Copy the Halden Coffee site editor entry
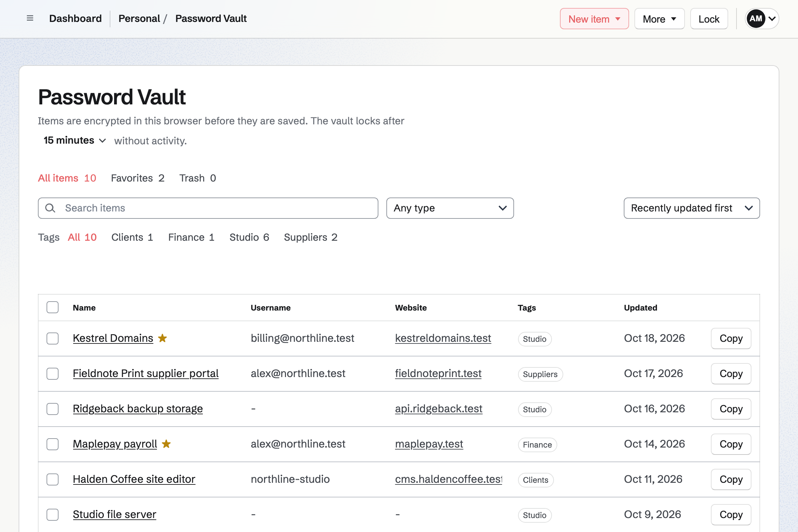This screenshot has height=532, width=798. tap(731, 479)
